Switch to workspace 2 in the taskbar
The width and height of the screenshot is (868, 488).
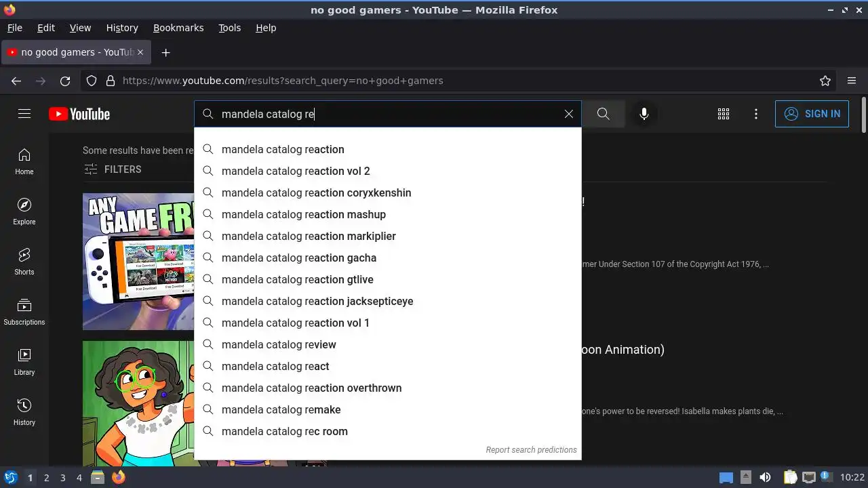47,478
